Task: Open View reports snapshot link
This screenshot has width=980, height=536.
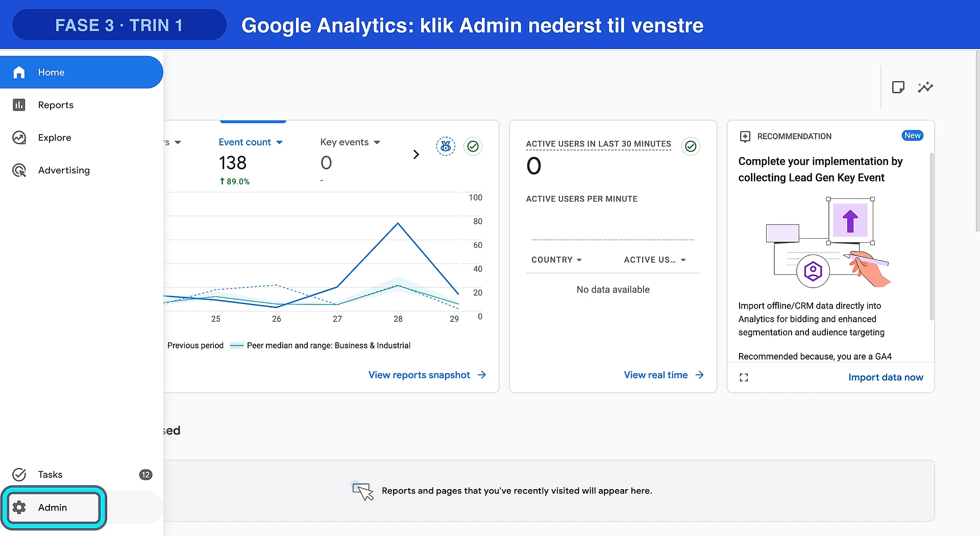Action: [419, 375]
